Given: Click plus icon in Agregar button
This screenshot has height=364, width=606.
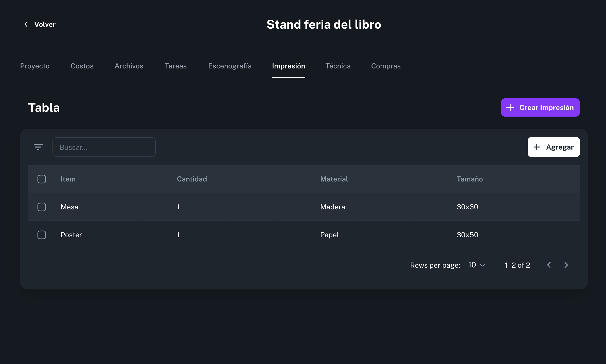Looking at the screenshot, I should (x=537, y=147).
